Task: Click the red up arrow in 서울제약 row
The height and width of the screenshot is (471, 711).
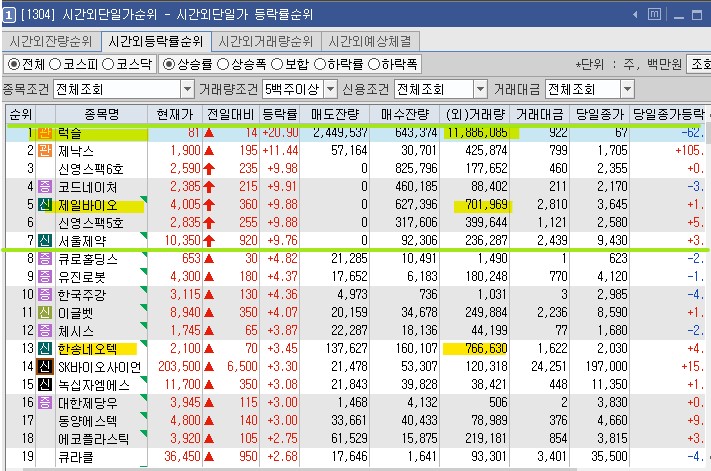Action: (209, 241)
